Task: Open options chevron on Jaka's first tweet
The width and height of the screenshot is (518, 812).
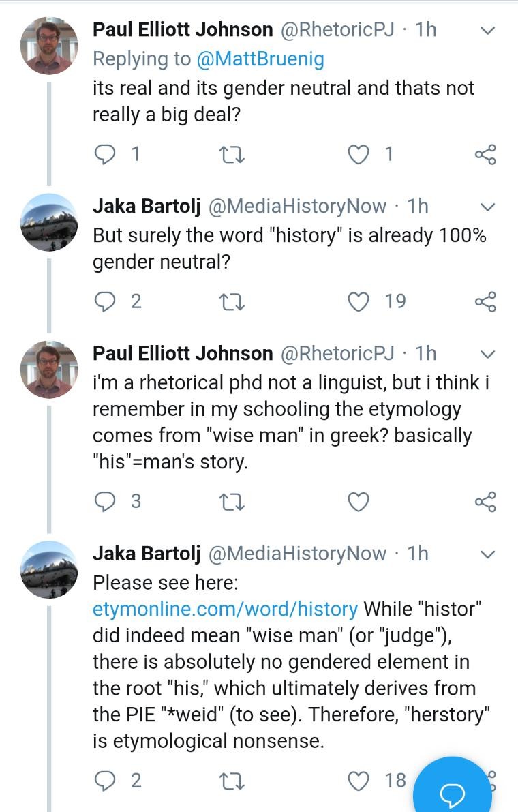Action: 487,207
